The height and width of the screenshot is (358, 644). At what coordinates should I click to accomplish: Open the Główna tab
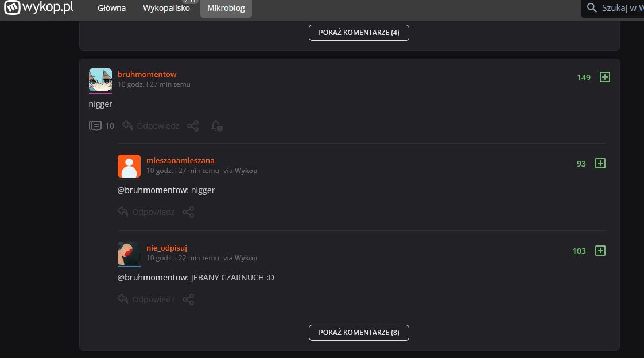(x=111, y=8)
